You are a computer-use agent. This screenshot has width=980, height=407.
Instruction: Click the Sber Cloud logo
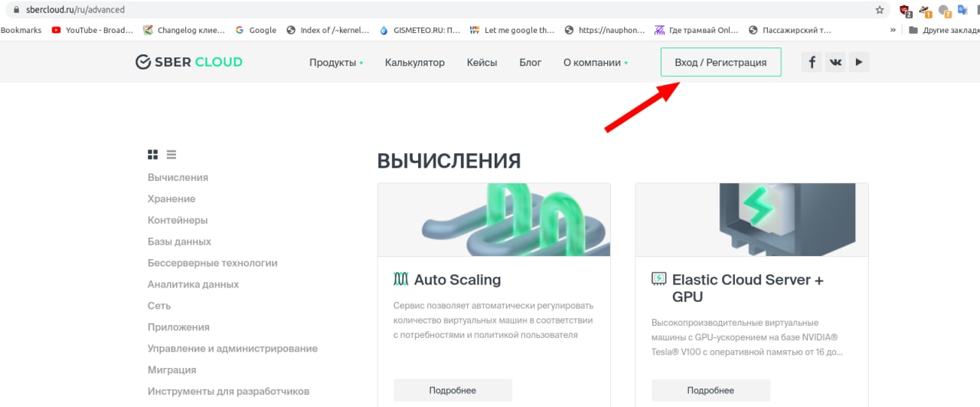(x=188, y=62)
